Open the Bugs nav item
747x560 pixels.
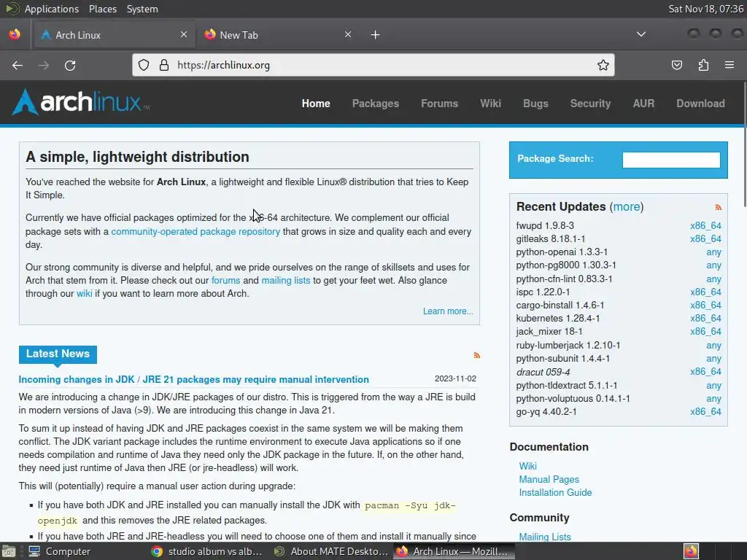tap(535, 104)
